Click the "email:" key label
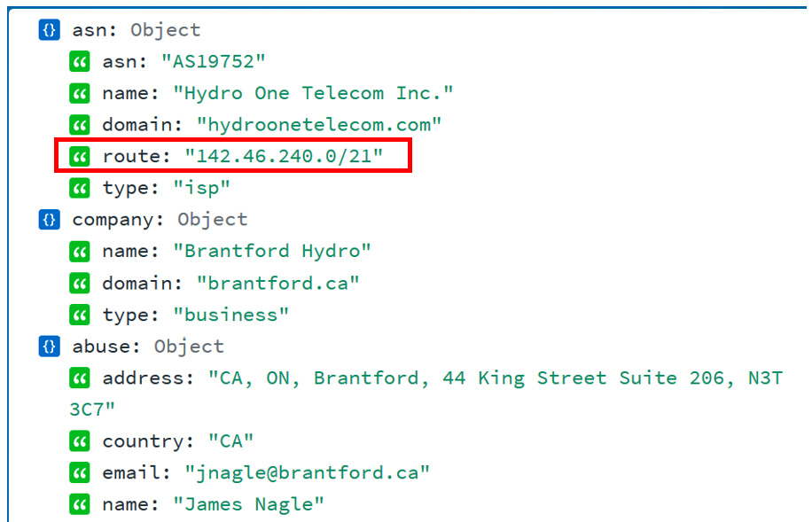The width and height of the screenshot is (812, 522). tap(137, 472)
